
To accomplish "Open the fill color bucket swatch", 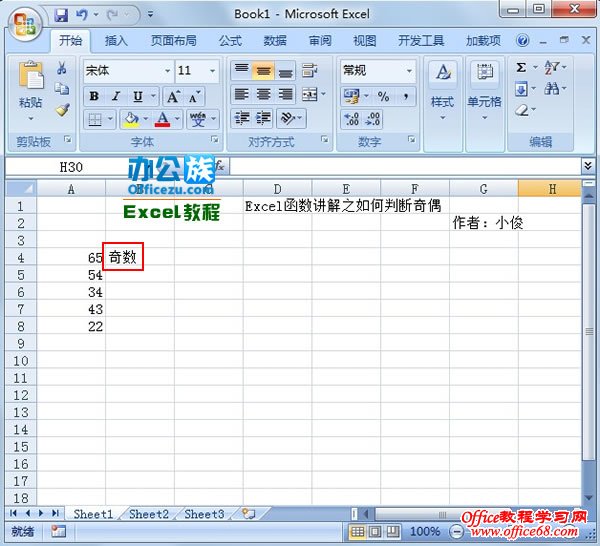I will [130, 119].
